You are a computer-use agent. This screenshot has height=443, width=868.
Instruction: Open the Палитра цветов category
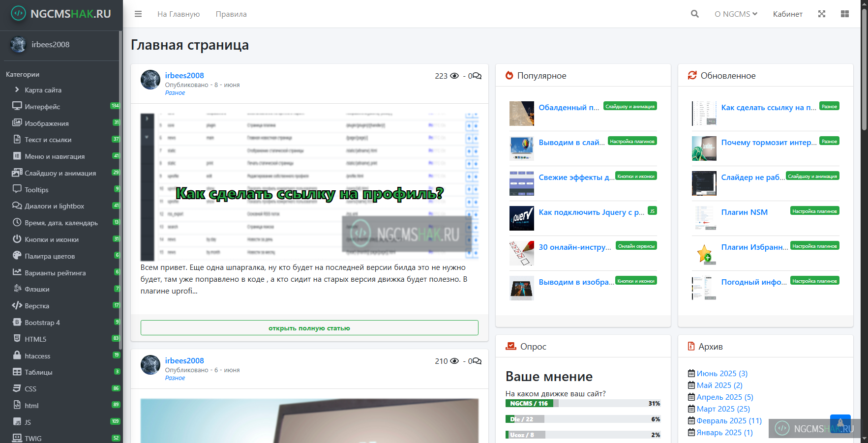(50, 256)
